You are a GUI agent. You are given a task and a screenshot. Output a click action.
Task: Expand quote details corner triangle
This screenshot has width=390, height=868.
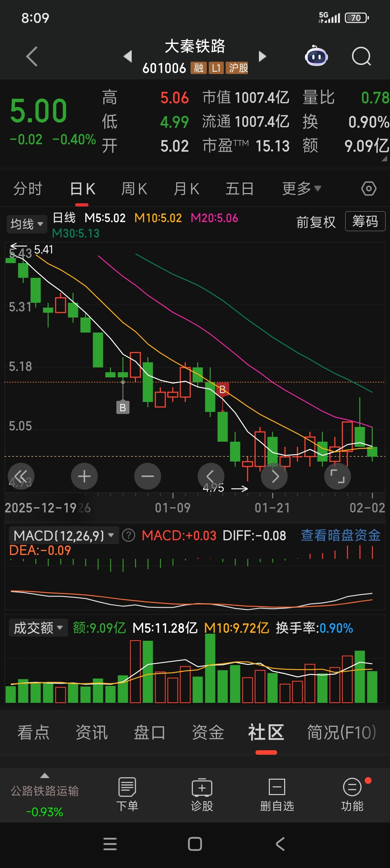click(x=384, y=158)
